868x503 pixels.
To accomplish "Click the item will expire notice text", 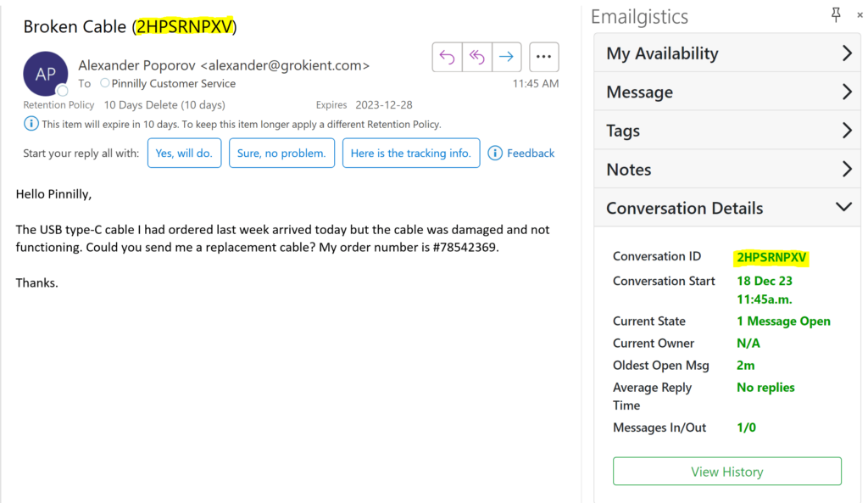I will (242, 124).
